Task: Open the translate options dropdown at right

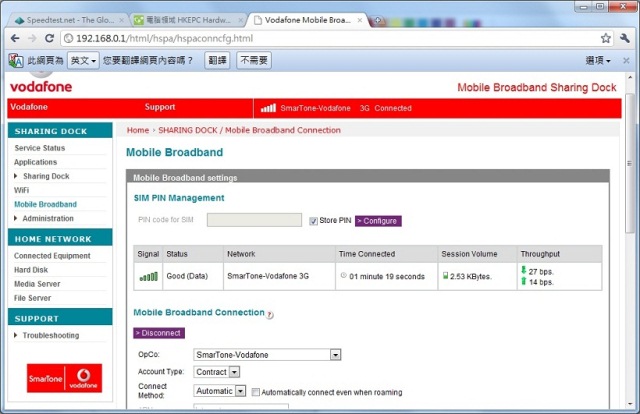Action: pos(598,60)
